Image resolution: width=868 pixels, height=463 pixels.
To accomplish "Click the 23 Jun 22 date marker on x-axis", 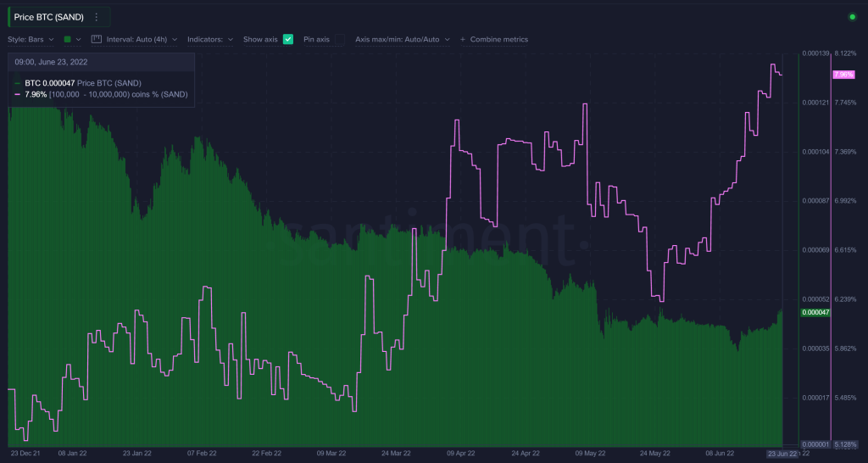I will [x=782, y=454].
